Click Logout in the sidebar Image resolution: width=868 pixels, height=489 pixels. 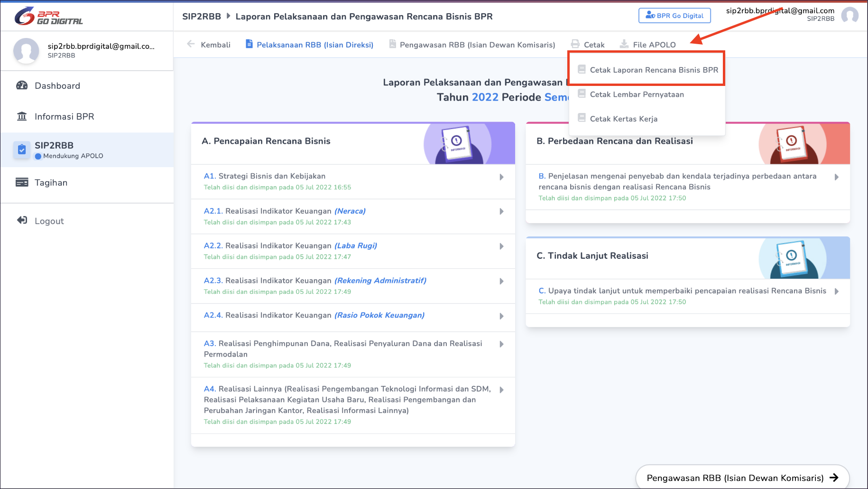[87, 221]
